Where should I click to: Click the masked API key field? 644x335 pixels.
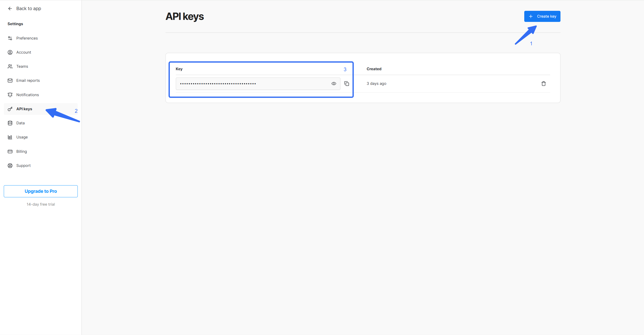click(x=252, y=84)
